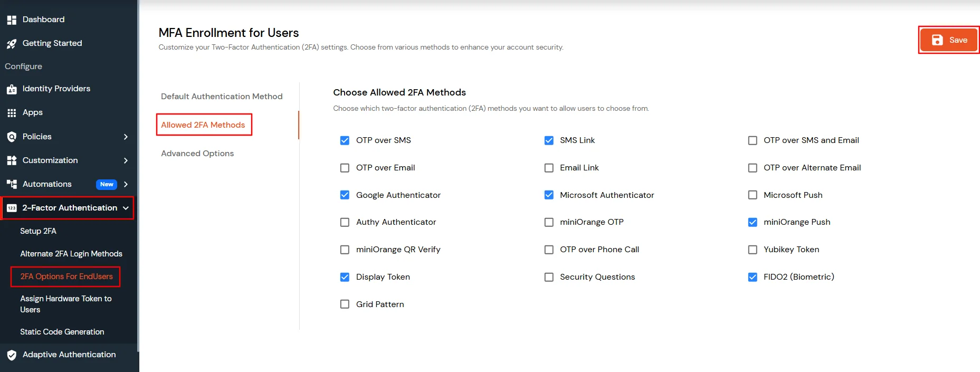The image size is (980, 372).
Task: Select the Policies shield icon
Action: (x=12, y=137)
